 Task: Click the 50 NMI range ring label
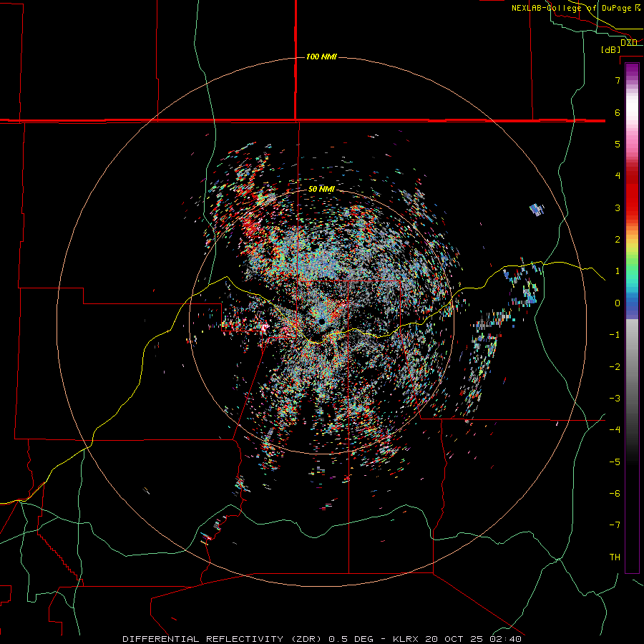tap(321, 190)
